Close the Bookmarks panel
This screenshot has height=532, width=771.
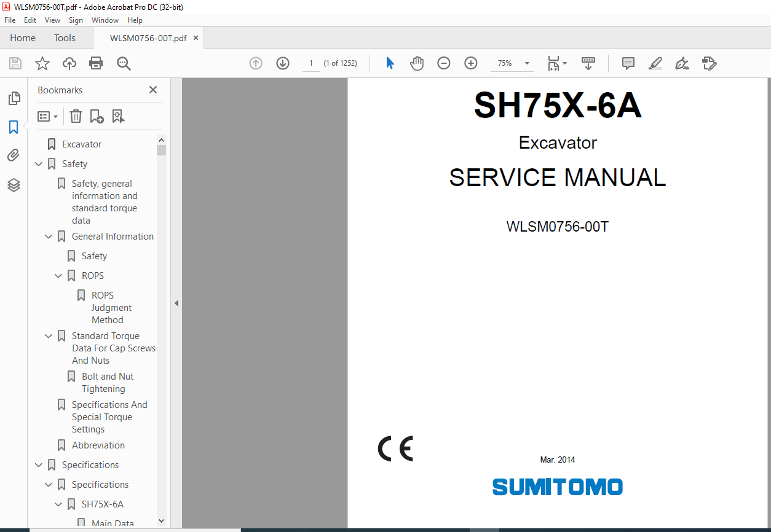[x=153, y=90]
